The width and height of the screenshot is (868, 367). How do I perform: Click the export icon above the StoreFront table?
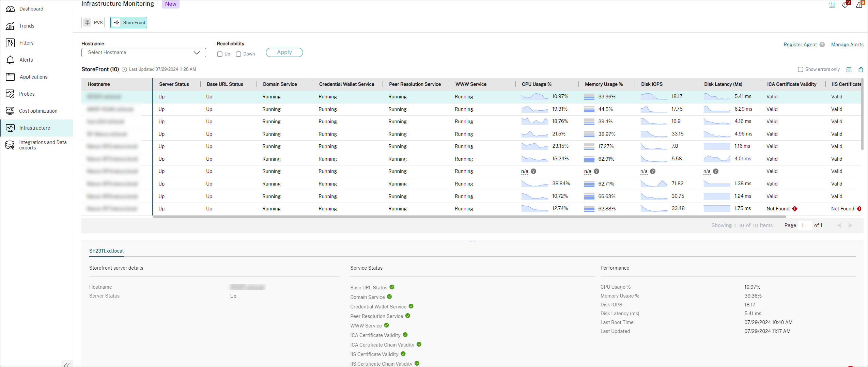(861, 69)
